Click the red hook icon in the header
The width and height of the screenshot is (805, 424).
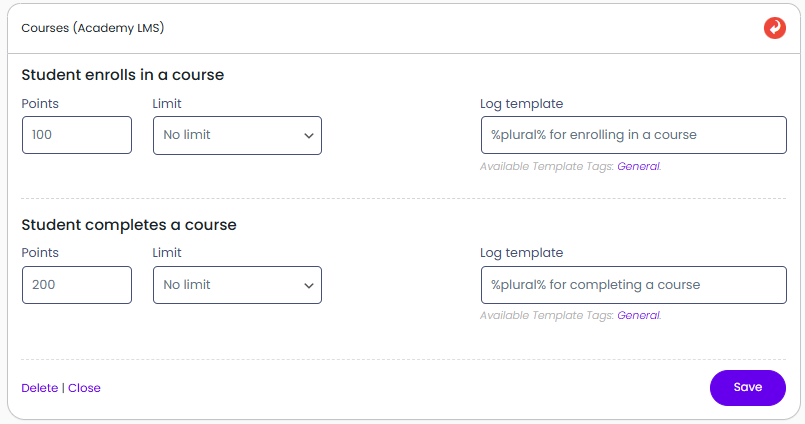point(774,28)
